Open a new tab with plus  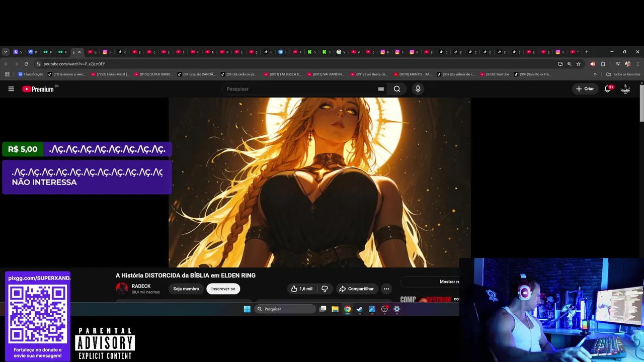[586, 52]
